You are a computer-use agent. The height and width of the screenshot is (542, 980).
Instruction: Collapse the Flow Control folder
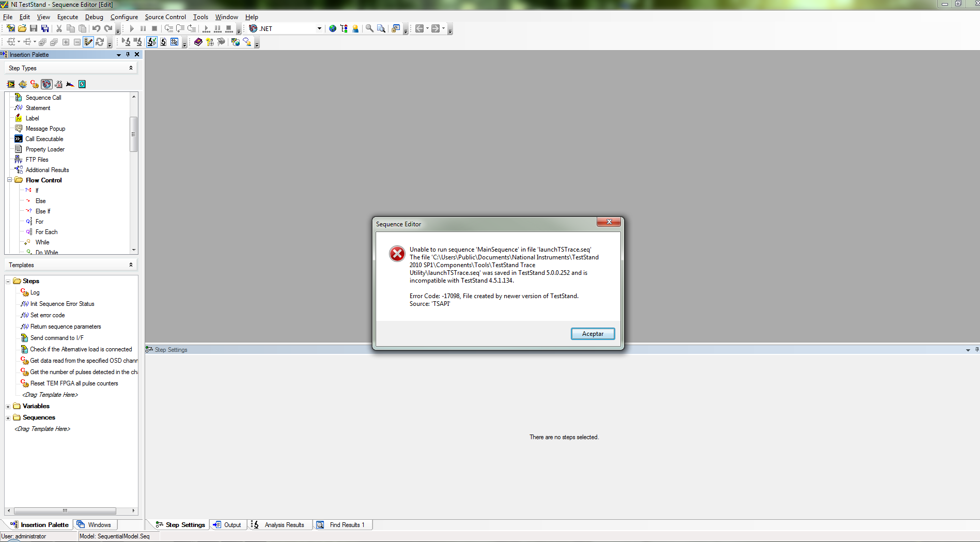(9, 180)
